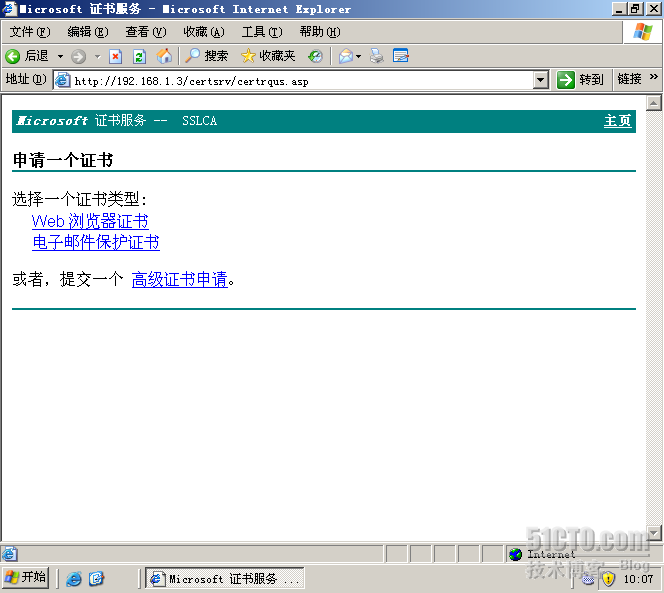
Task: Open the 编辑(E) menu
Action: (88, 32)
